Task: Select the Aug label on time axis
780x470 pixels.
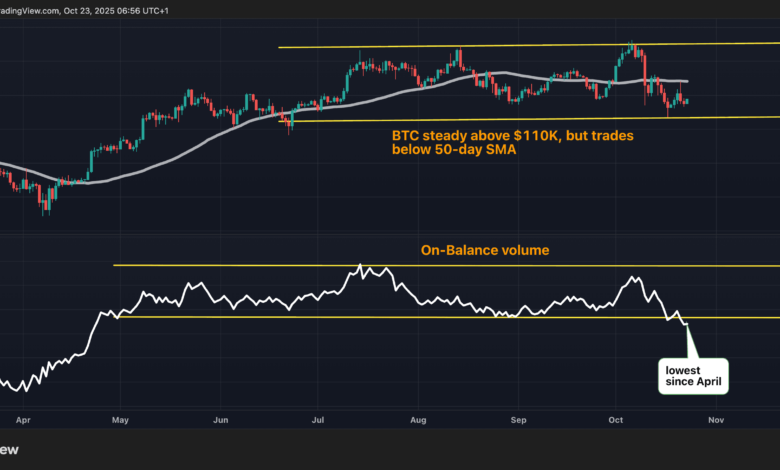Action: point(417,421)
